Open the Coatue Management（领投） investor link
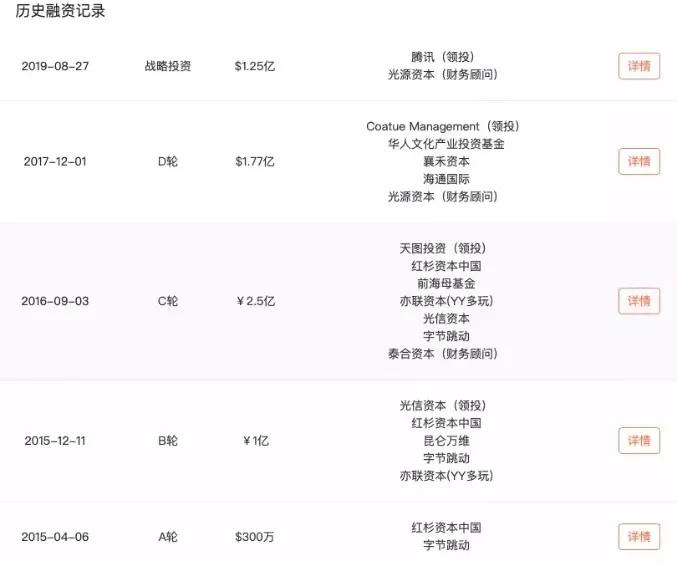 [442, 126]
